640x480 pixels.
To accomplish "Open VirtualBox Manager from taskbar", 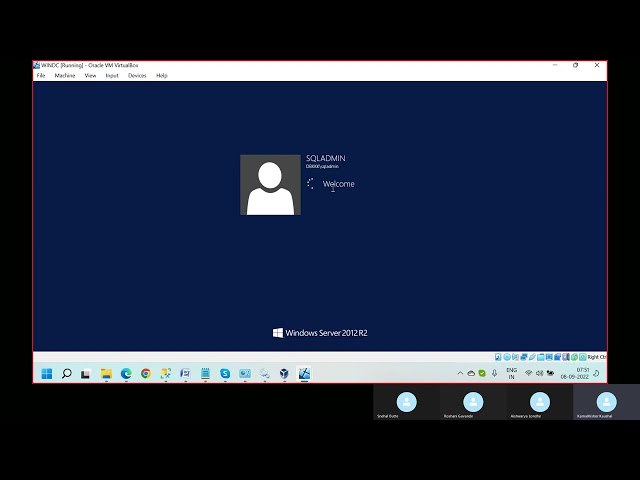I will 284,373.
